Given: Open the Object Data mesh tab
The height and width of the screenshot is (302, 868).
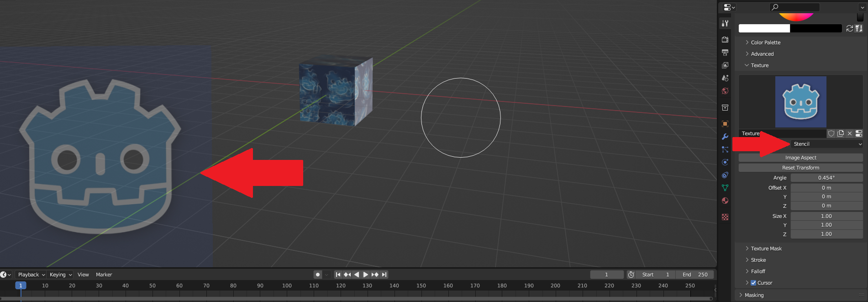Looking at the screenshot, I should tap(725, 188).
